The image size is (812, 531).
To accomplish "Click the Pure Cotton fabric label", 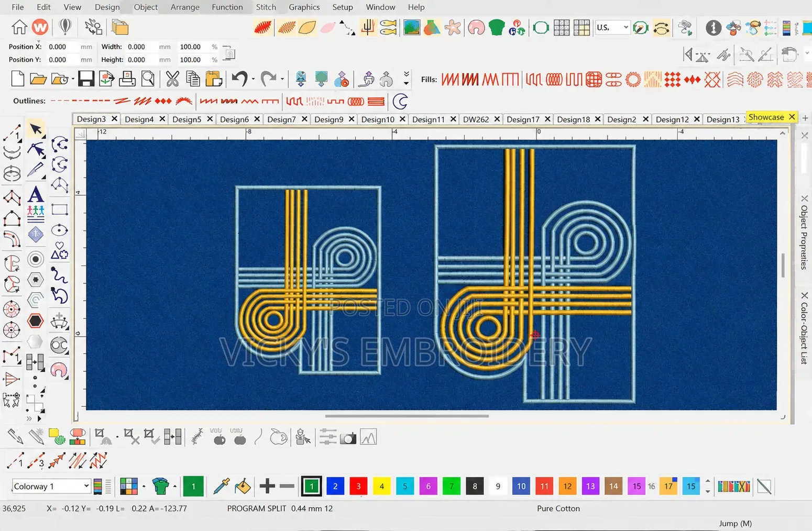I will [558, 508].
